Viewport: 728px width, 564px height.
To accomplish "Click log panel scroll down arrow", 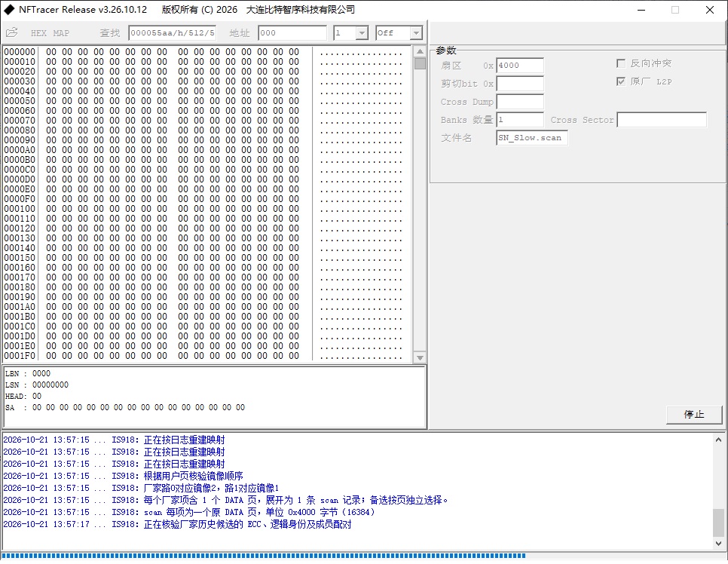I will 718,543.
